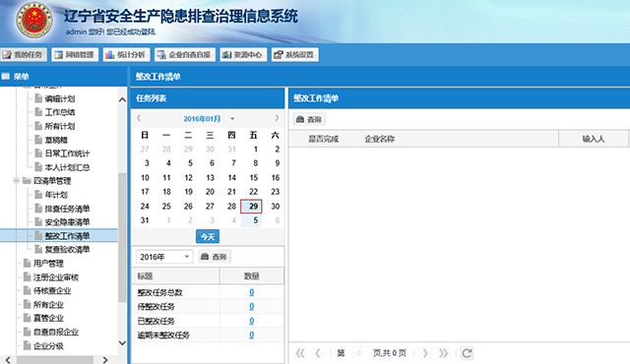Go to next month arrow in calendar
630x364 pixels.
[277, 118]
